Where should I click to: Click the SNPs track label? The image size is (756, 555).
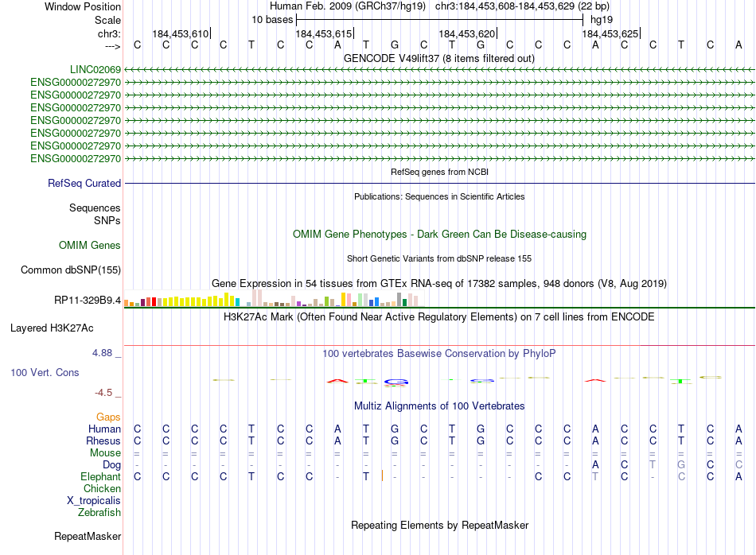[107, 220]
